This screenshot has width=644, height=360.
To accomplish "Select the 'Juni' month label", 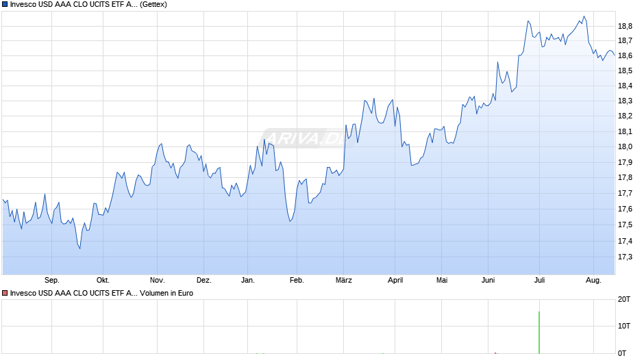I will (488, 281).
